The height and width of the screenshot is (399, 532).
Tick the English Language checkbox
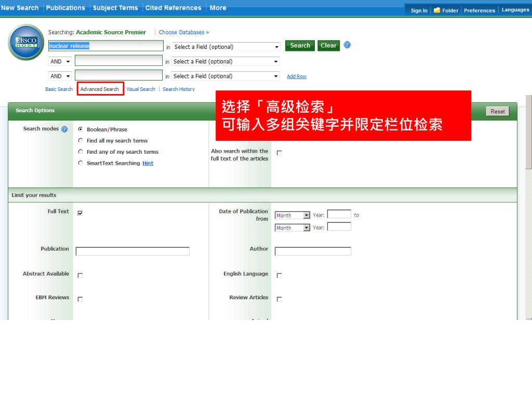coord(279,275)
